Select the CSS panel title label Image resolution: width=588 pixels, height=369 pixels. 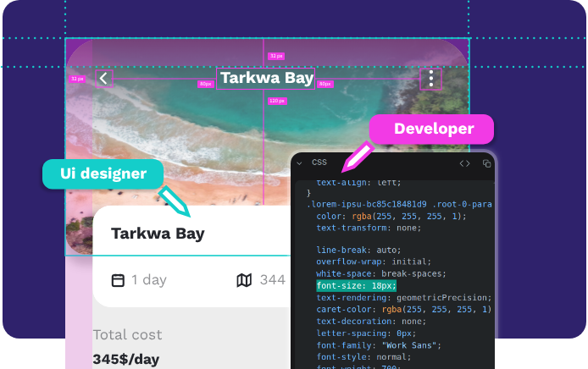(319, 162)
